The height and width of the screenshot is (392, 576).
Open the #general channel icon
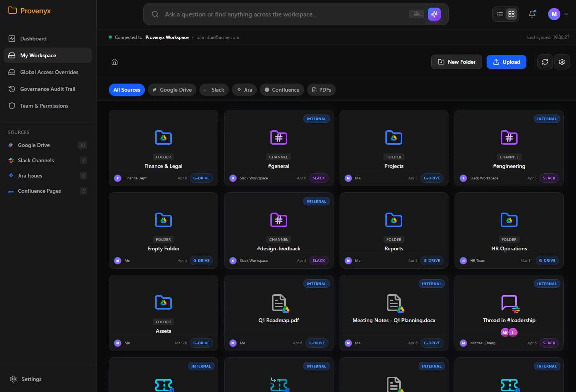(279, 137)
